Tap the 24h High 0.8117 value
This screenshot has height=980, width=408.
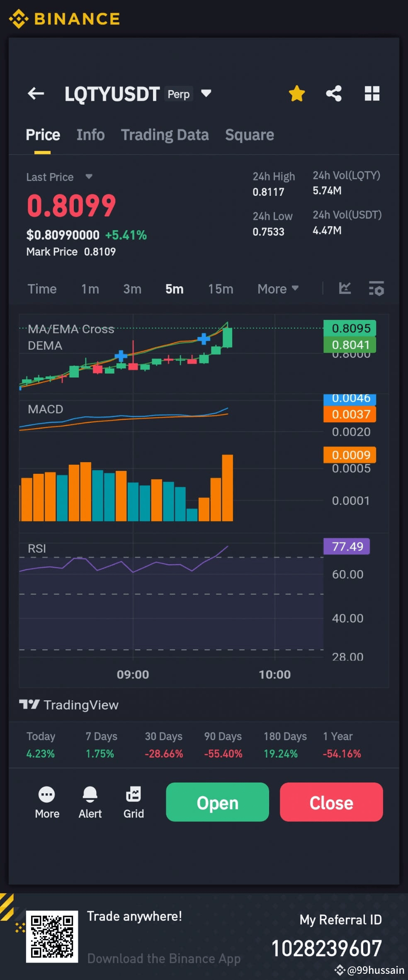click(x=269, y=192)
